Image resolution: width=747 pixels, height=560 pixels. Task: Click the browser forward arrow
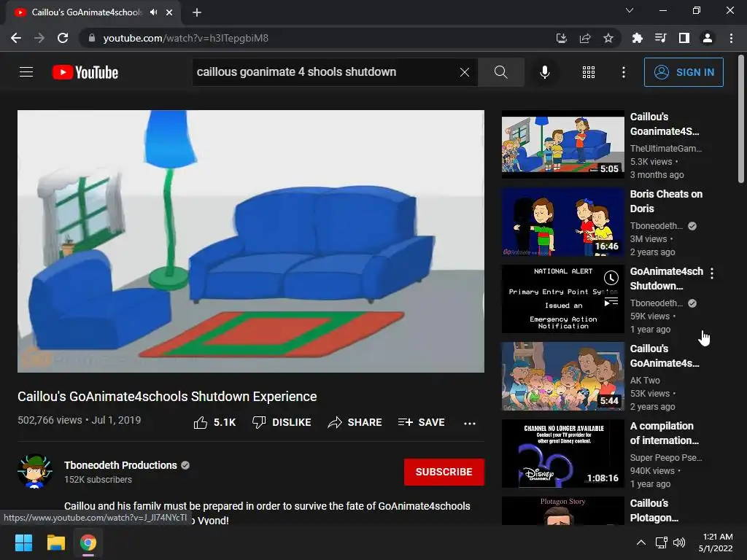coord(39,38)
